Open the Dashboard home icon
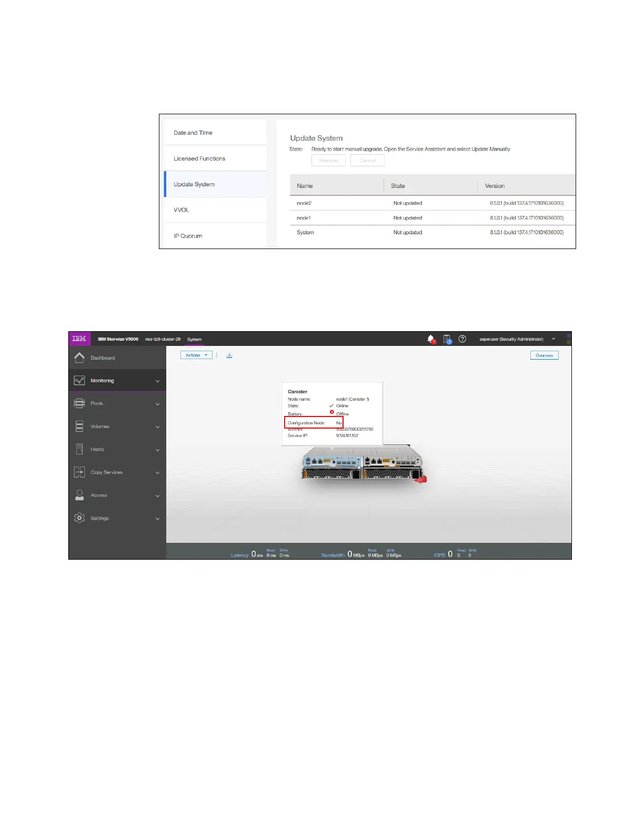This screenshot has width=644, height=834. pyautogui.click(x=79, y=358)
